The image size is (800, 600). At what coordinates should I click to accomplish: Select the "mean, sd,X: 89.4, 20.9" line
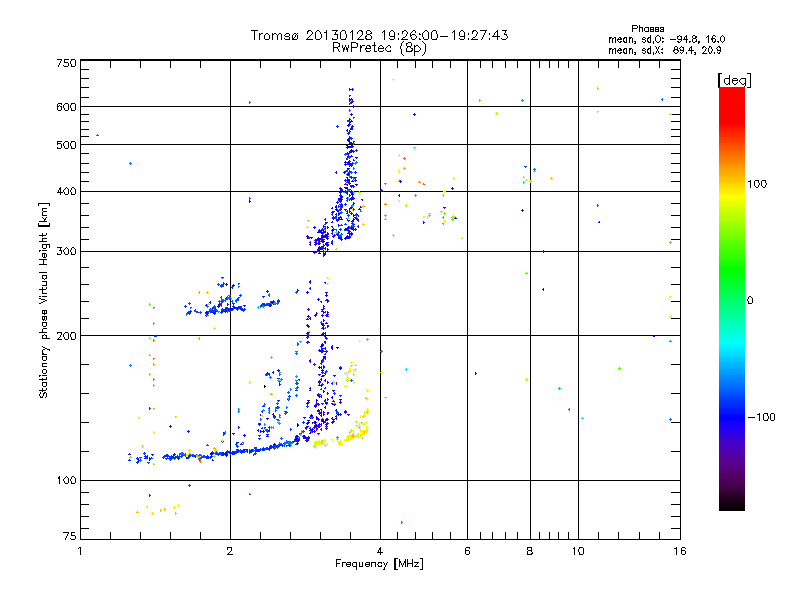pyautogui.click(x=665, y=50)
